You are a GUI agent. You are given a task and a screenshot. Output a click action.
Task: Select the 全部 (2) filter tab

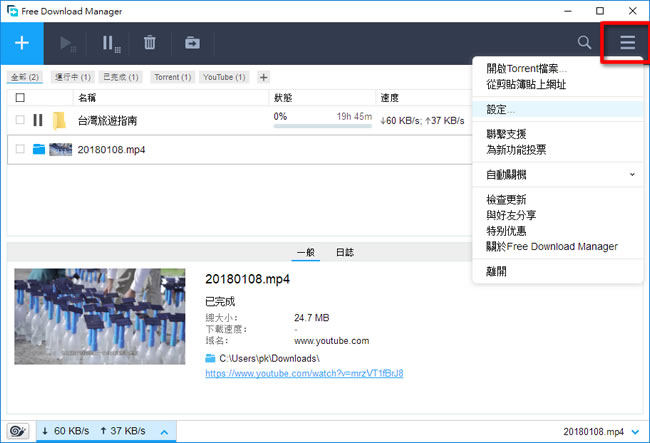pyautogui.click(x=25, y=77)
